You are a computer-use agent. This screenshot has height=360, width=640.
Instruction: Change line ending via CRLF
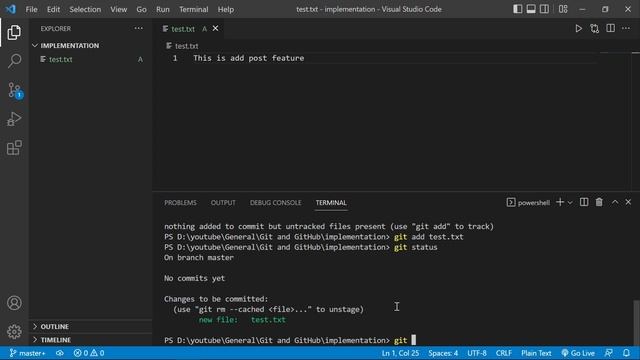(504, 353)
